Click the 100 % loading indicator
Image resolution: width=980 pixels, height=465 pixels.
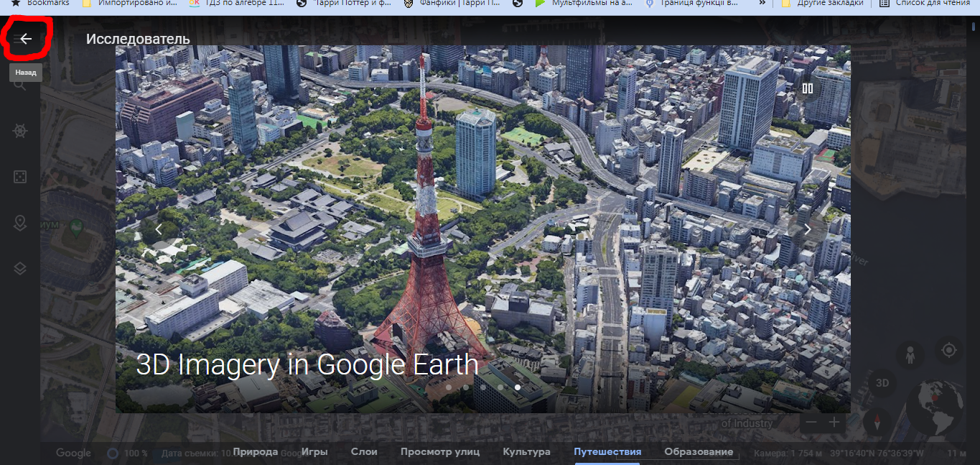[128, 454]
